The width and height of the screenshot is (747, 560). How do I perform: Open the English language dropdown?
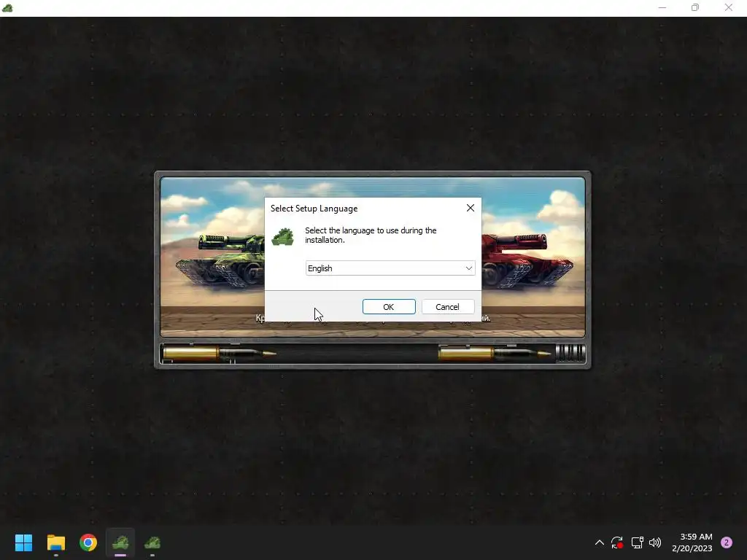point(390,268)
